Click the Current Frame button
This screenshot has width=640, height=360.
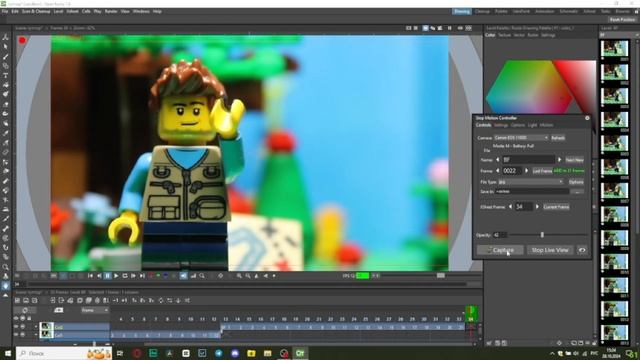coord(556,207)
